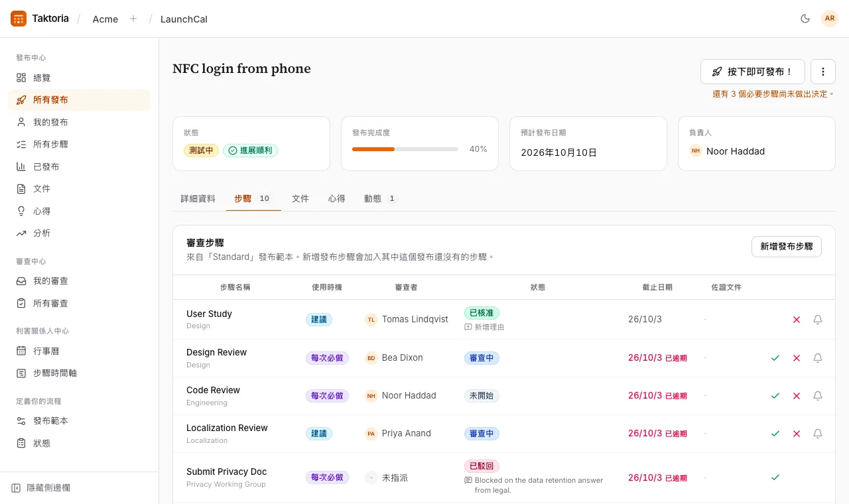Open 行事曆 calendar view
The image size is (849, 504).
80,351
